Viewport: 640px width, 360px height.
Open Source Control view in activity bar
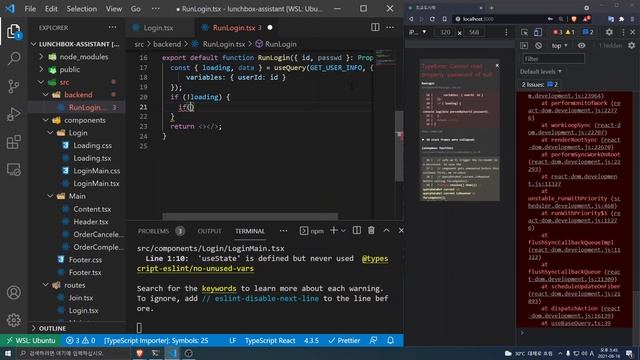[13, 86]
